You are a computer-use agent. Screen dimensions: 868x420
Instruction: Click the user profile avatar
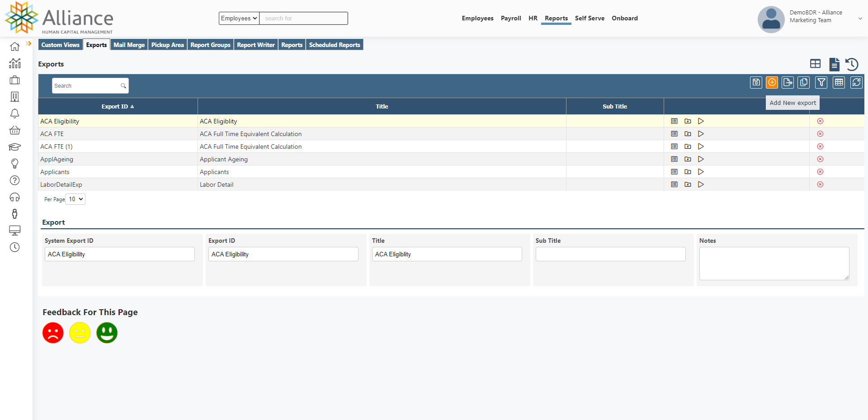(x=771, y=19)
